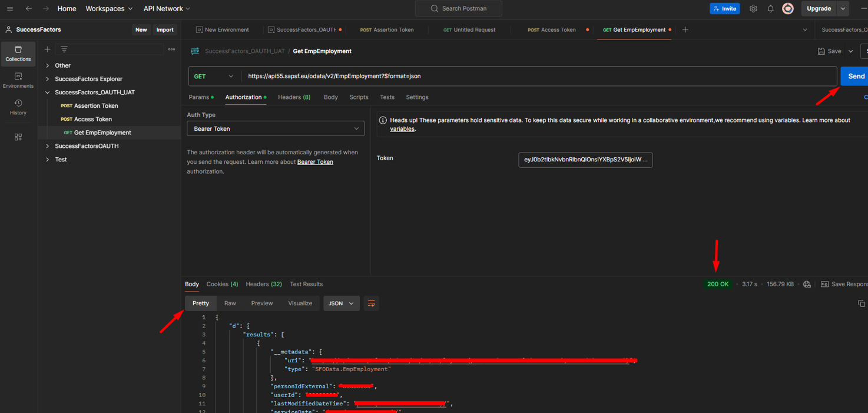Image resolution: width=868 pixels, height=413 pixels.
Task: Add a new request tab
Action: click(685, 29)
